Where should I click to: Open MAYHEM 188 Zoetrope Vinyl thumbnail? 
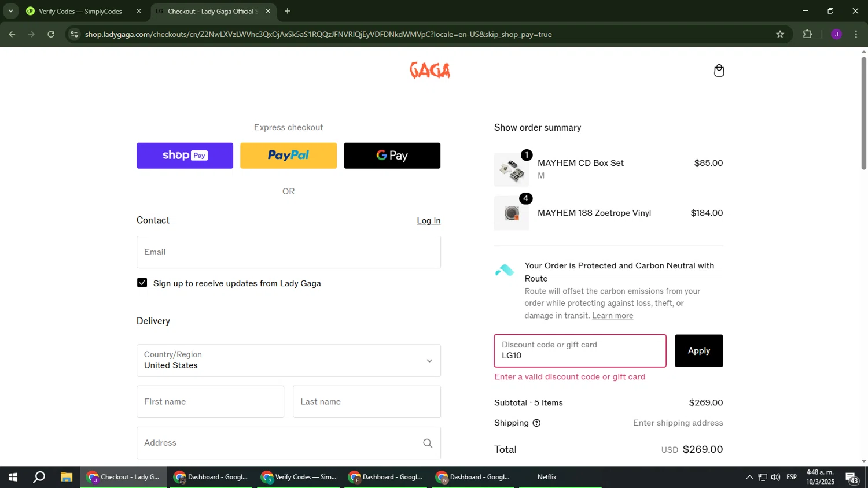pyautogui.click(x=512, y=213)
